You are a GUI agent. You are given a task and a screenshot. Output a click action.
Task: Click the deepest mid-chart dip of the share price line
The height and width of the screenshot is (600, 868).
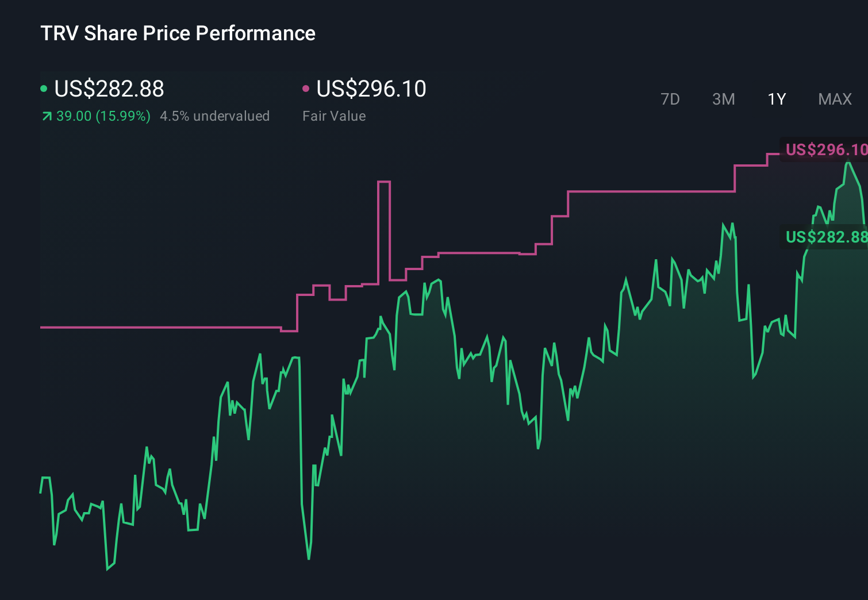[309, 557]
